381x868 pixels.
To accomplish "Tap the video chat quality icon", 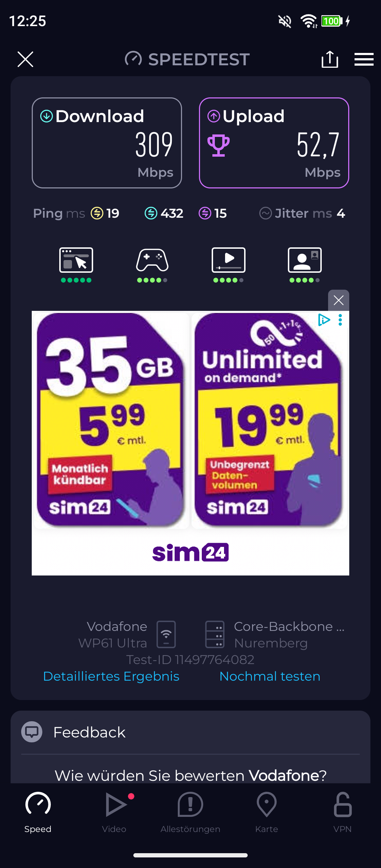I will (305, 260).
